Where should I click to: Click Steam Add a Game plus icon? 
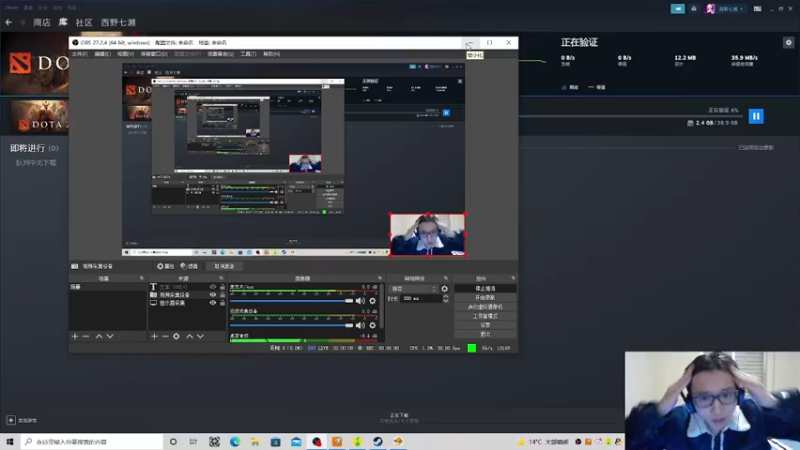pyautogui.click(x=11, y=420)
